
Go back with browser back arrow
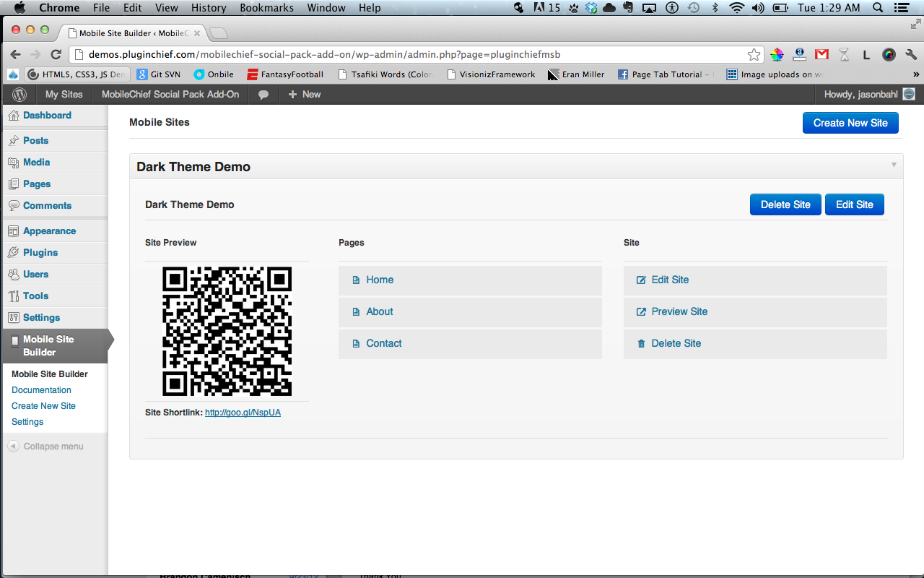[15, 54]
